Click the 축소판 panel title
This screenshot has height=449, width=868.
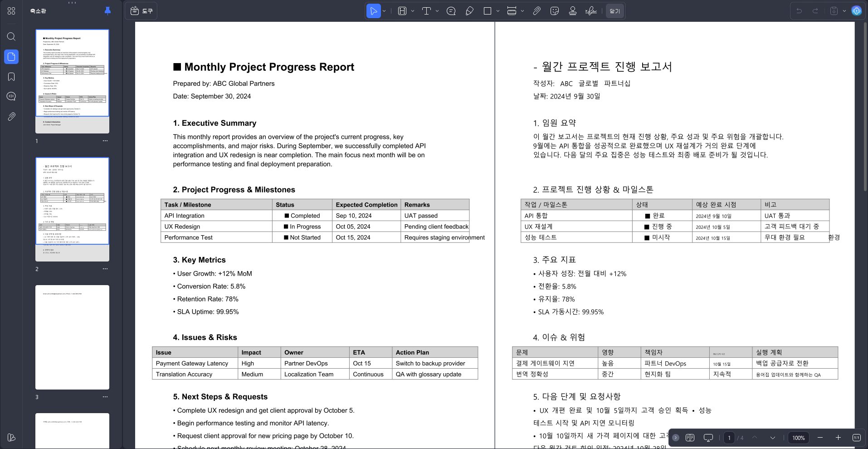pos(38,11)
